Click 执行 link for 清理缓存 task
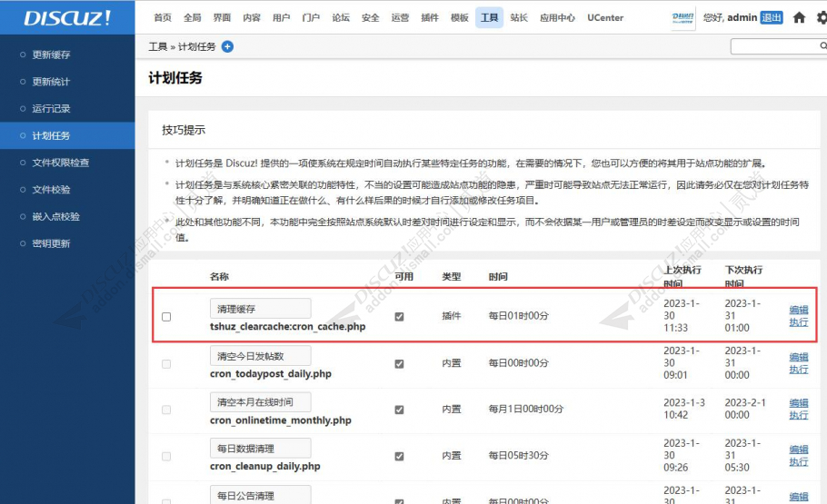Screen dimensions: 827x504 click(x=799, y=322)
